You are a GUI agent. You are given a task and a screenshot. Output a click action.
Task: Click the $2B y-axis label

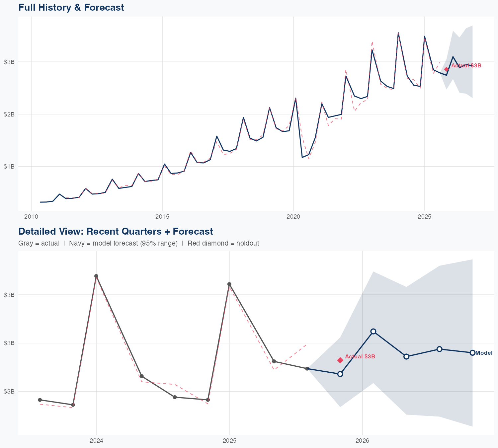[x=9, y=114]
